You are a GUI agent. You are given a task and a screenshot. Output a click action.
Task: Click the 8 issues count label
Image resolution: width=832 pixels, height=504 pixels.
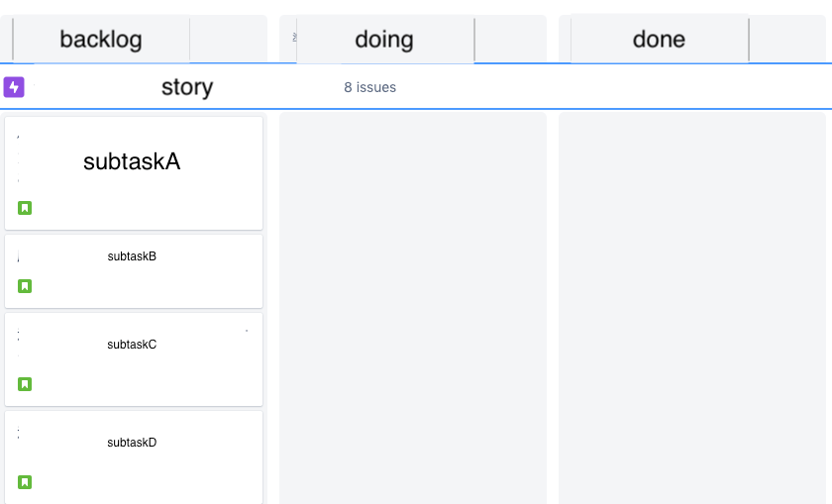(369, 87)
